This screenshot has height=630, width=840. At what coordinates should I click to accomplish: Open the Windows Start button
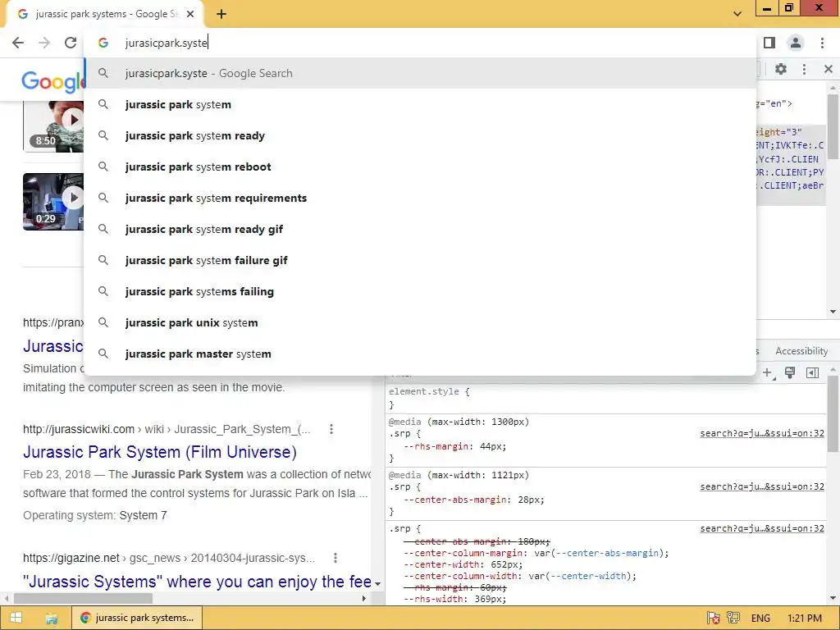click(x=16, y=618)
